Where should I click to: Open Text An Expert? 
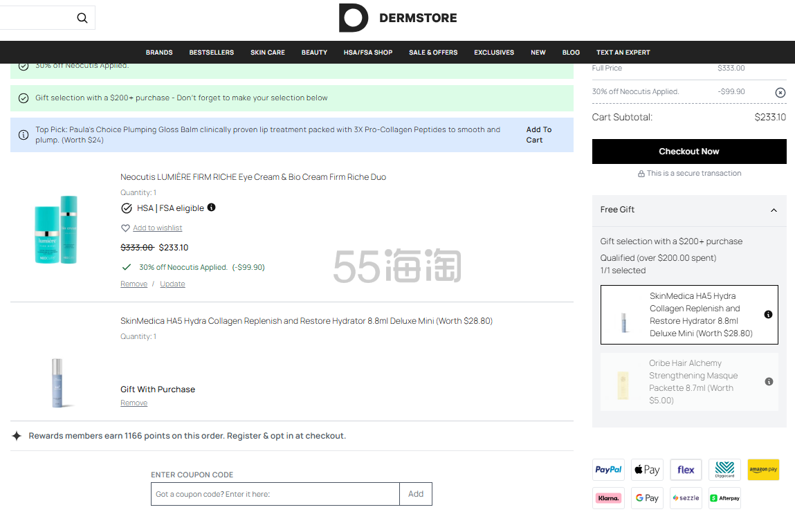623,53
